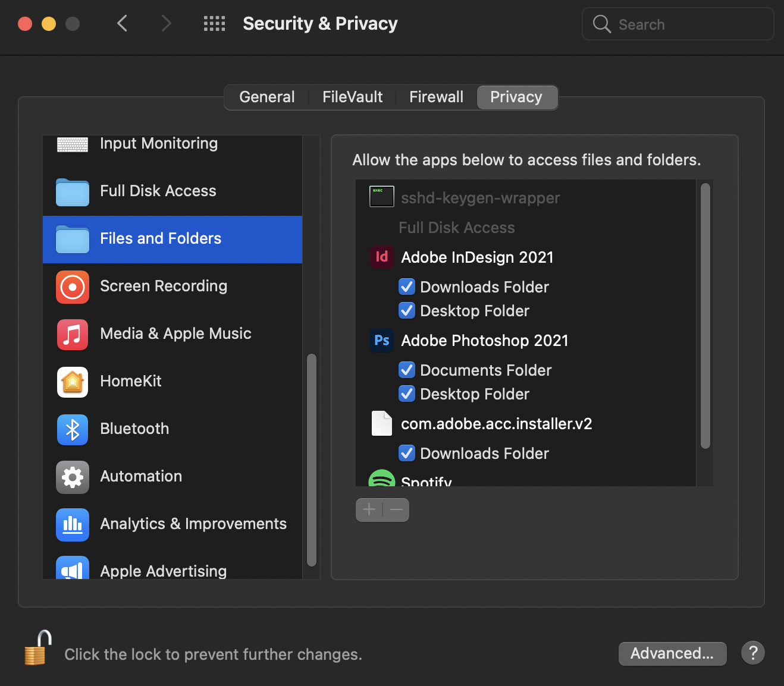784x686 pixels.
Task: Select Analytics & Improvements in sidebar
Action: point(173,525)
